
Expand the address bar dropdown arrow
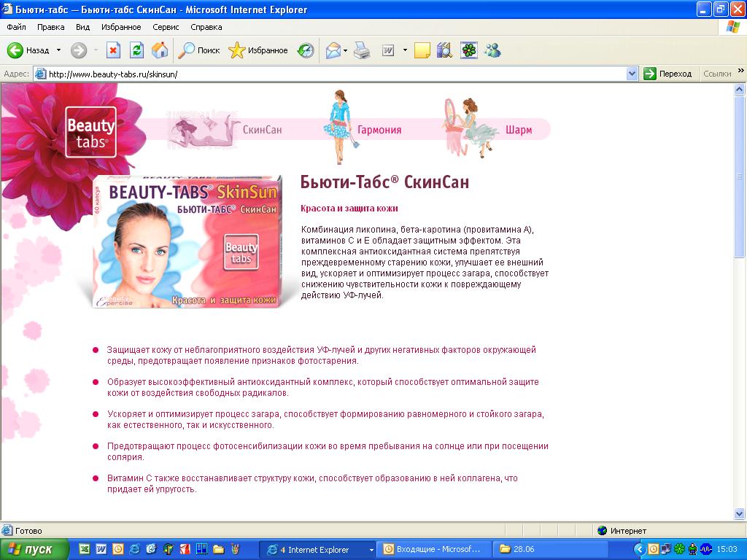[632, 74]
